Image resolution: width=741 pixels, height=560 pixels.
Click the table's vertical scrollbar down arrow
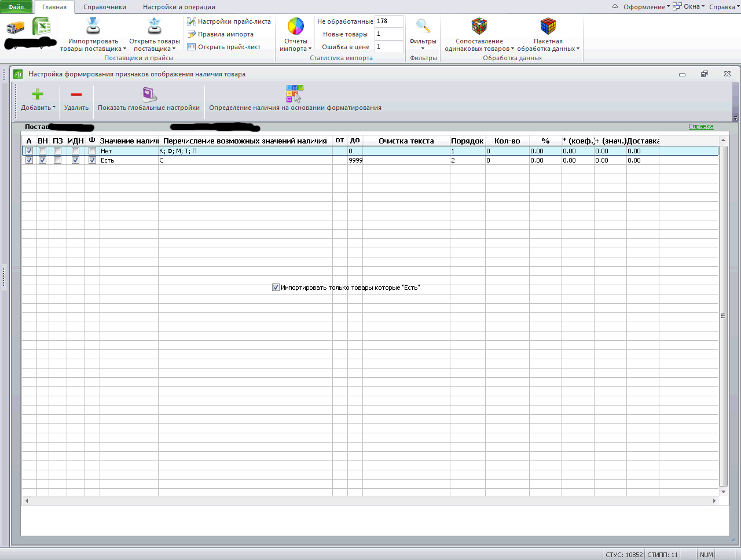click(723, 492)
